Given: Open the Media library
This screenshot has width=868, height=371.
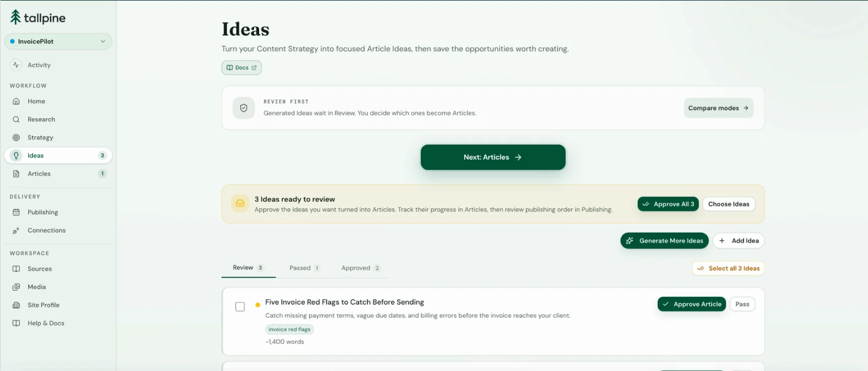Looking at the screenshot, I should point(58,287).
